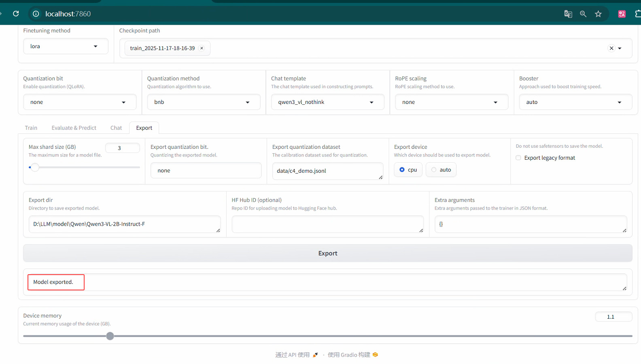Open the Quantization bit dropdown
Image resolution: width=641 pixels, height=364 pixels.
pyautogui.click(x=80, y=102)
